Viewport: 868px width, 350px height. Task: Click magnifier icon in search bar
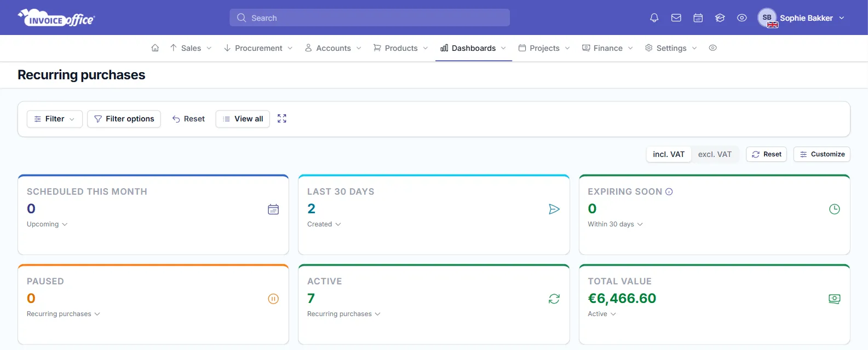click(x=242, y=18)
